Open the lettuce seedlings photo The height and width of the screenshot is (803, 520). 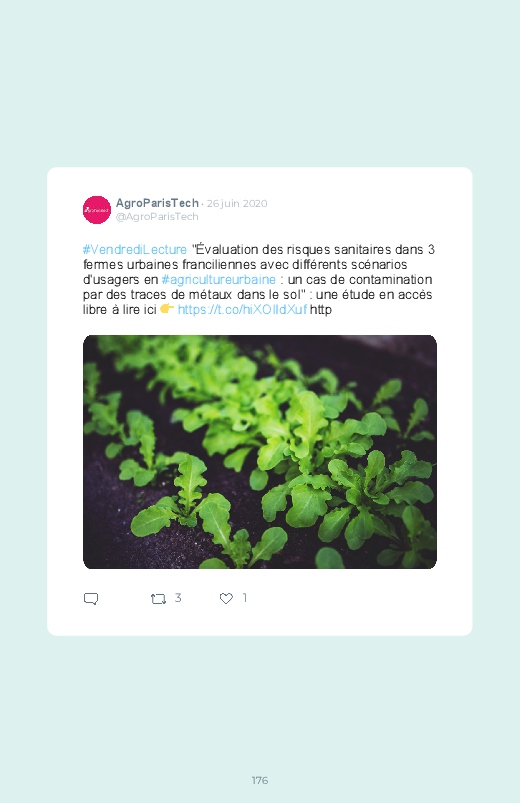(x=260, y=452)
